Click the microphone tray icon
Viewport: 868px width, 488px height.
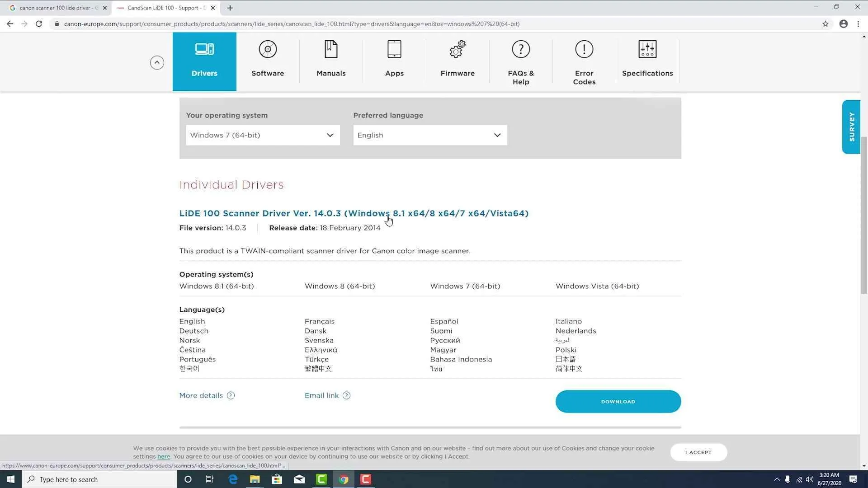tap(788, 479)
